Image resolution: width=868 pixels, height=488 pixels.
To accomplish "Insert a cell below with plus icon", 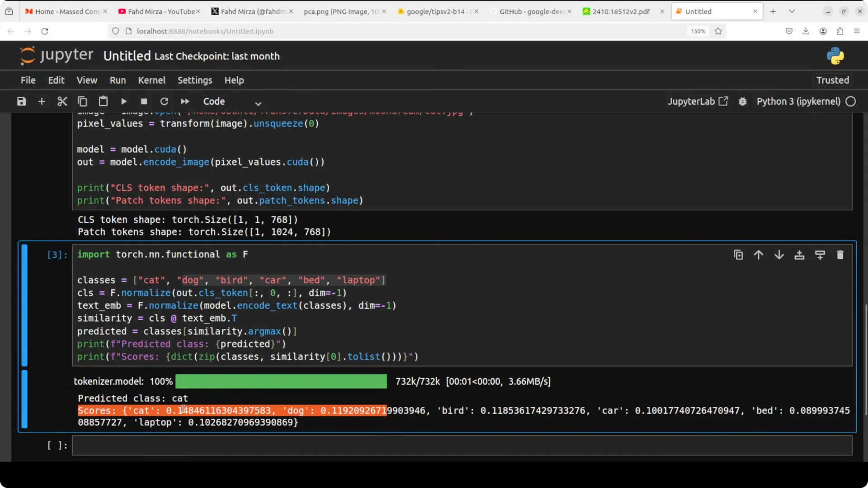I will tap(42, 101).
